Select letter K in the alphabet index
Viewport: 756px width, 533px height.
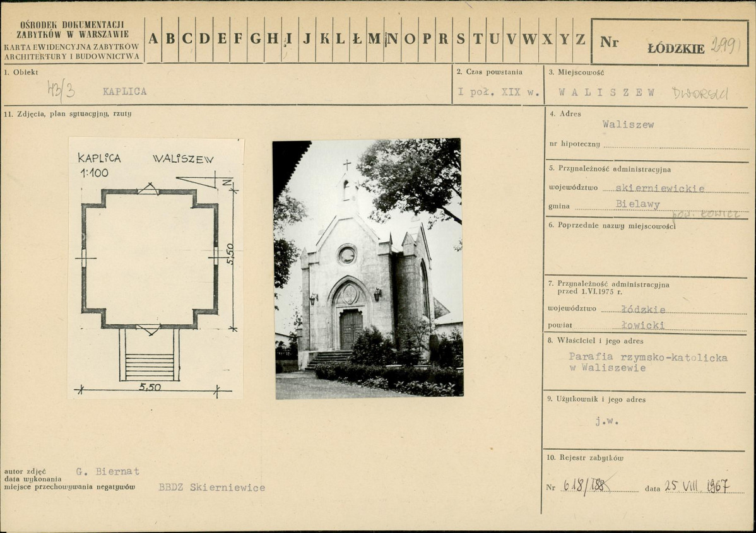coord(325,39)
